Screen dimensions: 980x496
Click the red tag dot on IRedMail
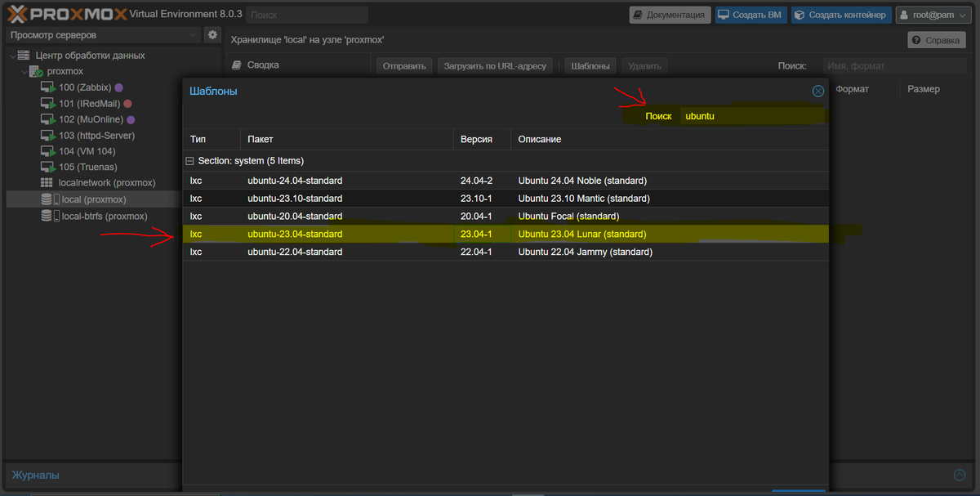coord(127,104)
